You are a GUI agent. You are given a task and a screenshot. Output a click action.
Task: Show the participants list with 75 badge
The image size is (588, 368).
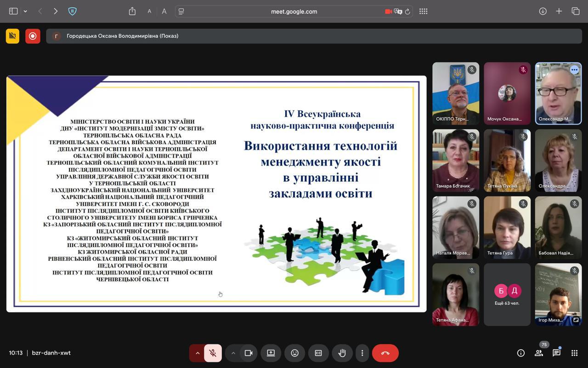[538, 353]
